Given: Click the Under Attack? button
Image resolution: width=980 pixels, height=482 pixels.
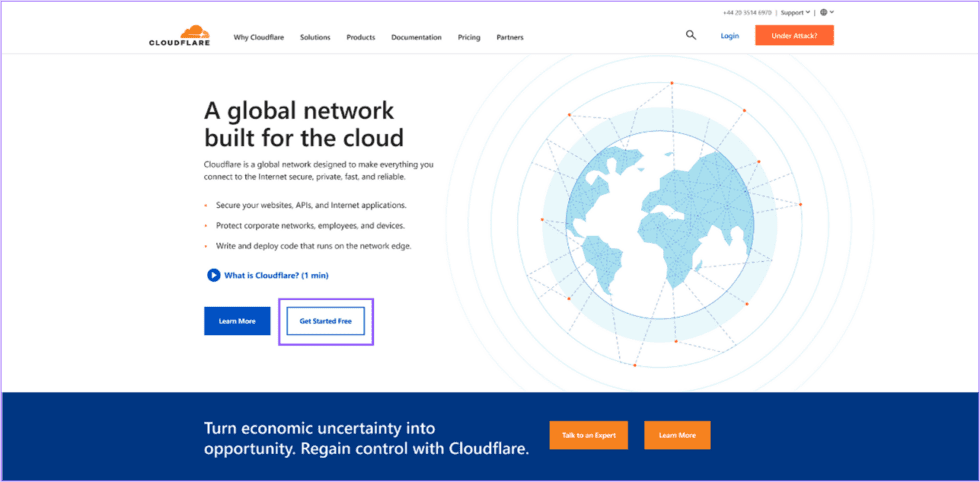Looking at the screenshot, I should (x=794, y=36).
